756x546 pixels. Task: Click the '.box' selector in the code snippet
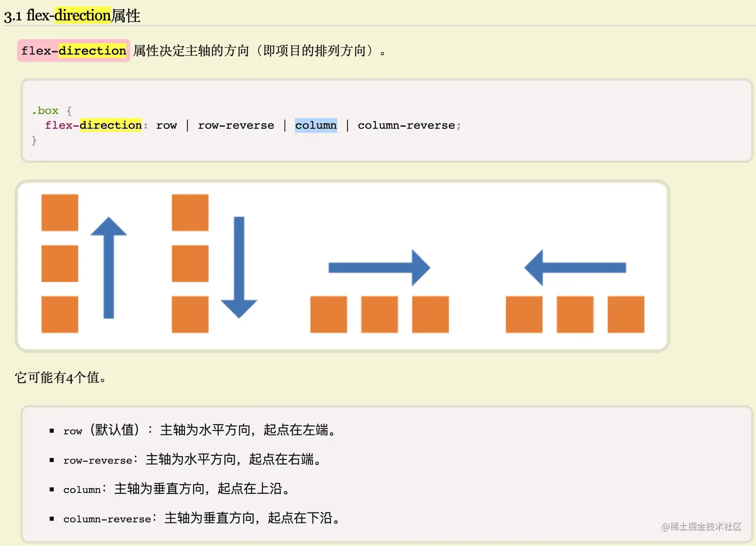pos(45,110)
